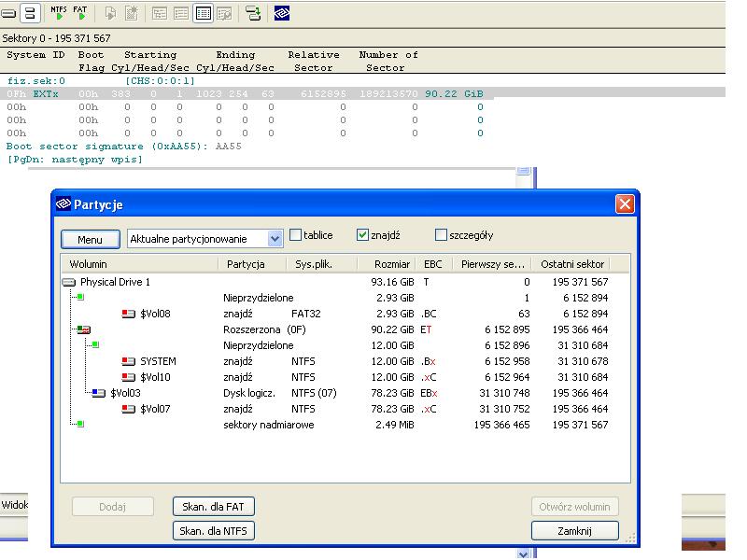Click the blue icon beside $Vol03

98,393
